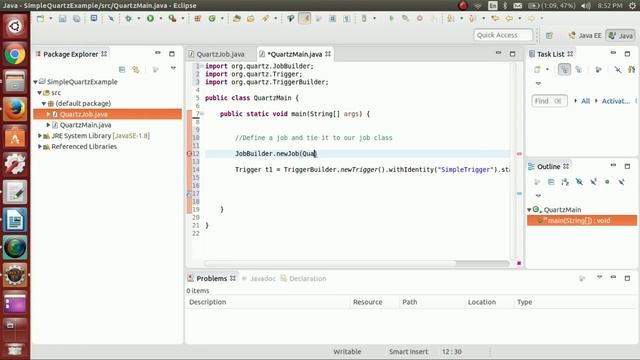The image size is (640, 360).
Task: Toggle Scheduled view in Task List
Action: pos(578,69)
